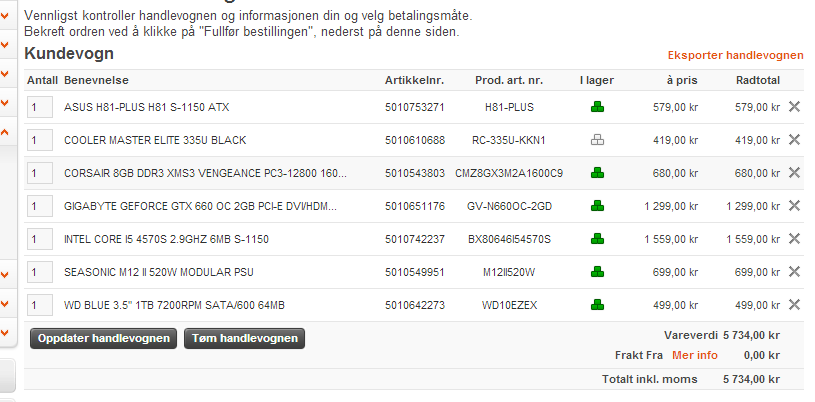The height and width of the screenshot is (402, 815).
Task: Click article number 5010642273
Action: [x=415, y=305]
